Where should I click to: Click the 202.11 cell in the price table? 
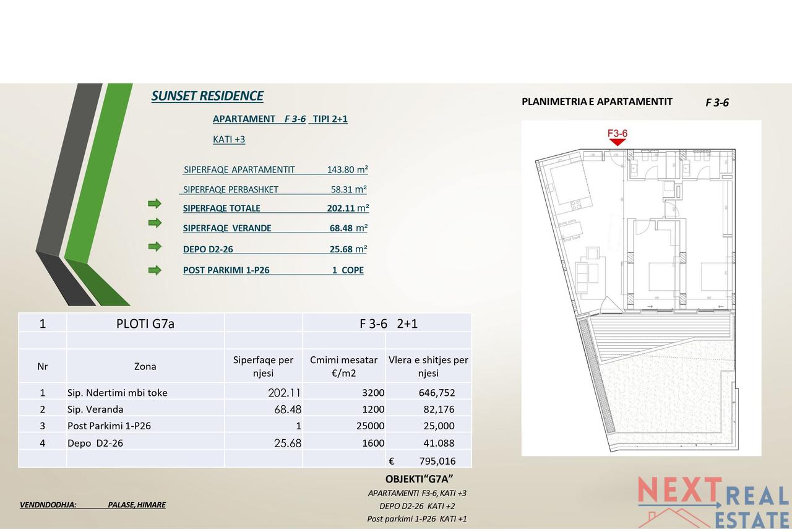point(264,392)
